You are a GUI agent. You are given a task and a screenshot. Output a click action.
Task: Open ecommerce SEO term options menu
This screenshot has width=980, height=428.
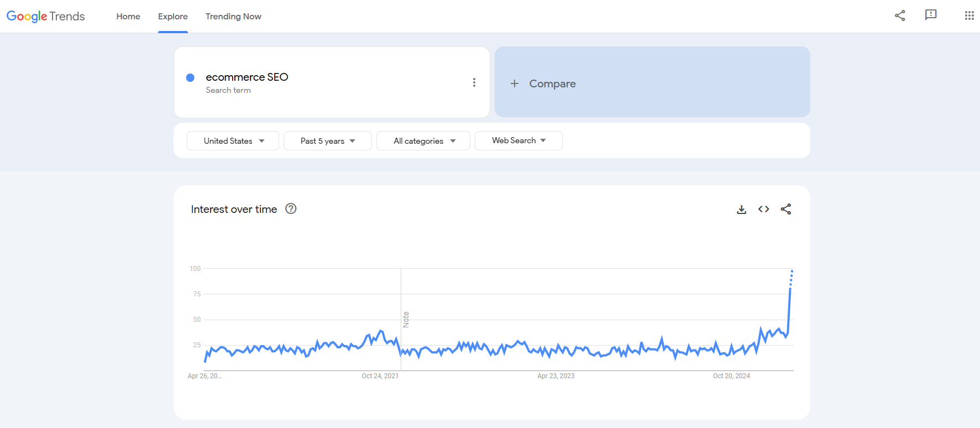coord(474,82)
